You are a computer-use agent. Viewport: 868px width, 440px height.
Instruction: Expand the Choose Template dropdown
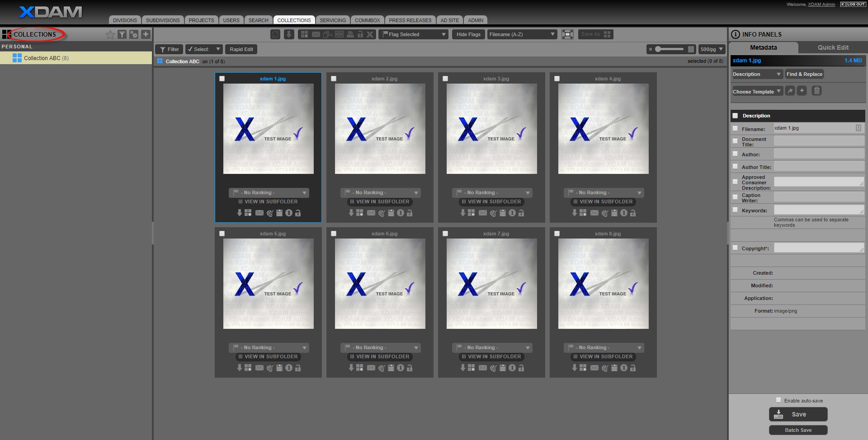click(757, 91)
